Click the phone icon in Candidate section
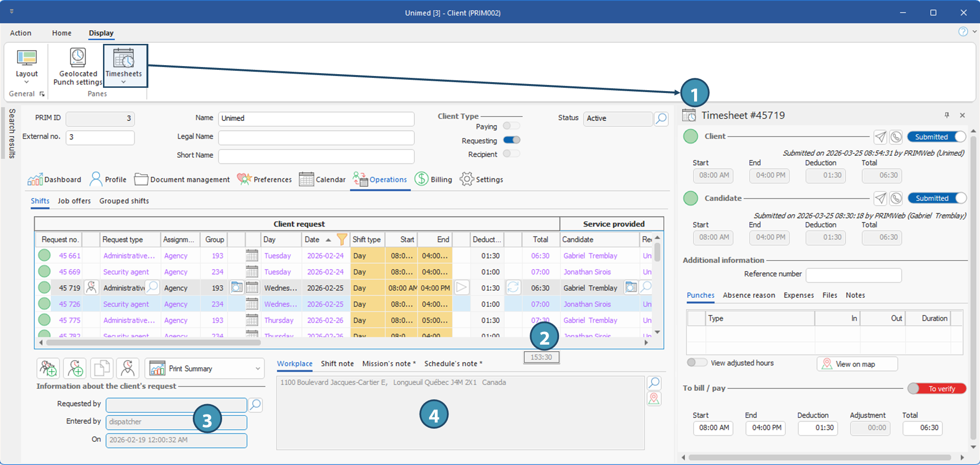 pyautogui.click(x=896, y=198)
